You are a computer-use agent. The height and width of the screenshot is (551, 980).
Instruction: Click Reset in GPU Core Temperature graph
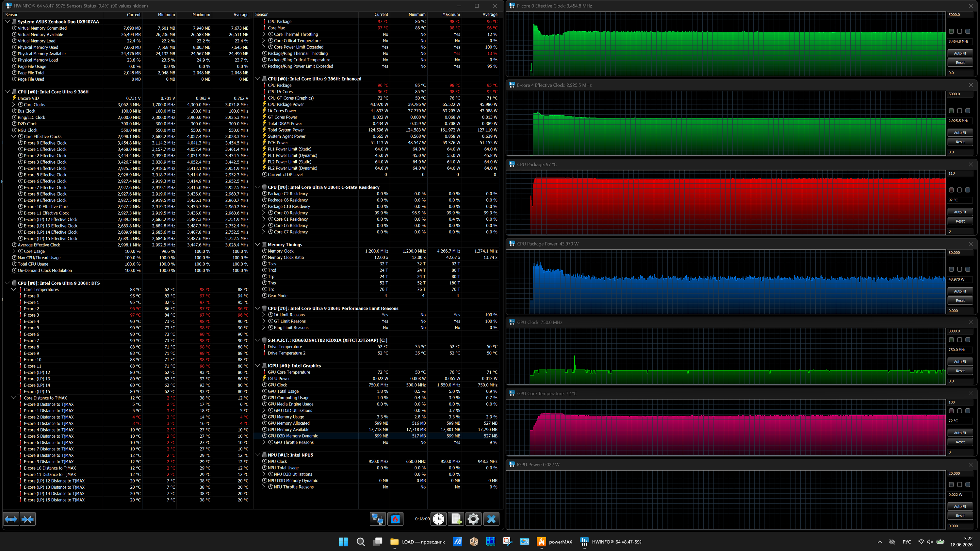click(960, 442)
